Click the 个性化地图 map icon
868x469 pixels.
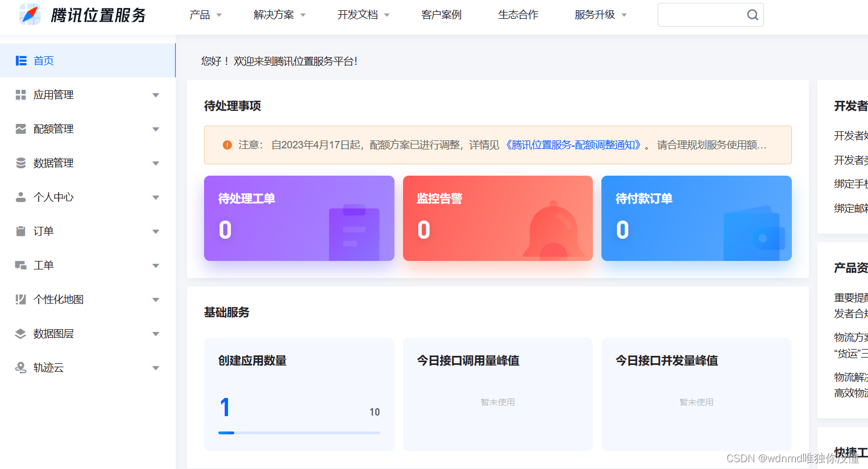[21, 300]
